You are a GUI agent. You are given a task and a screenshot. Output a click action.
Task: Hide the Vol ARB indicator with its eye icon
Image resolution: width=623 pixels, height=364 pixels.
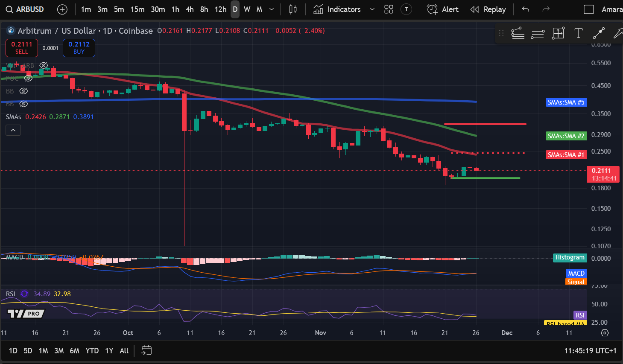click(x=44, y=65)
